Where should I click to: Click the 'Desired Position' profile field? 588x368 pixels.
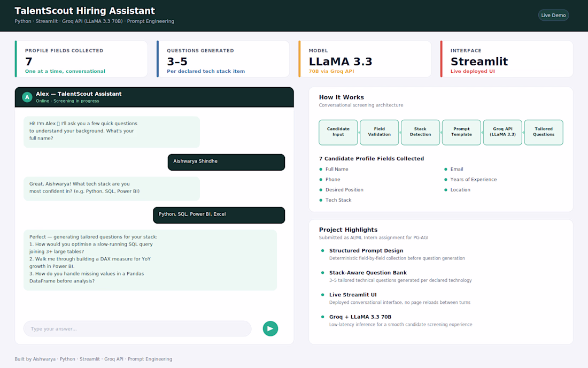tap(344, 190)
